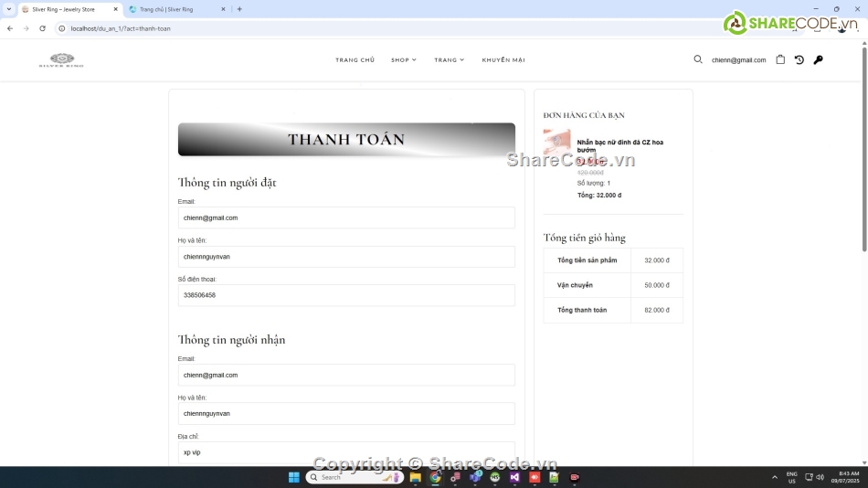Viewport: 868px width, 488px height.
Task: Click Tổng thanh toán 82.000 đ value
Action: [657, 310]
